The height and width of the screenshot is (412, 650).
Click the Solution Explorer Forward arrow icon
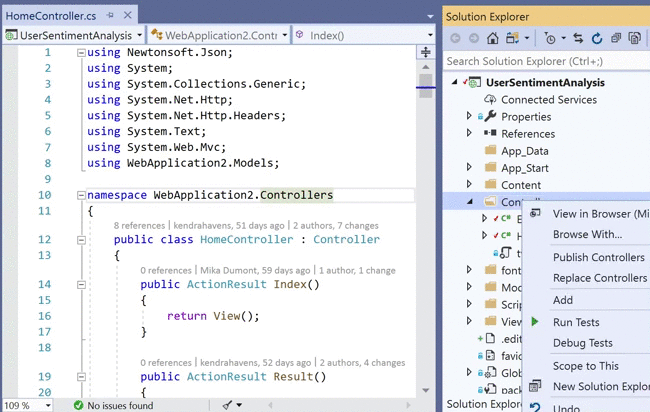pos(474,39)
